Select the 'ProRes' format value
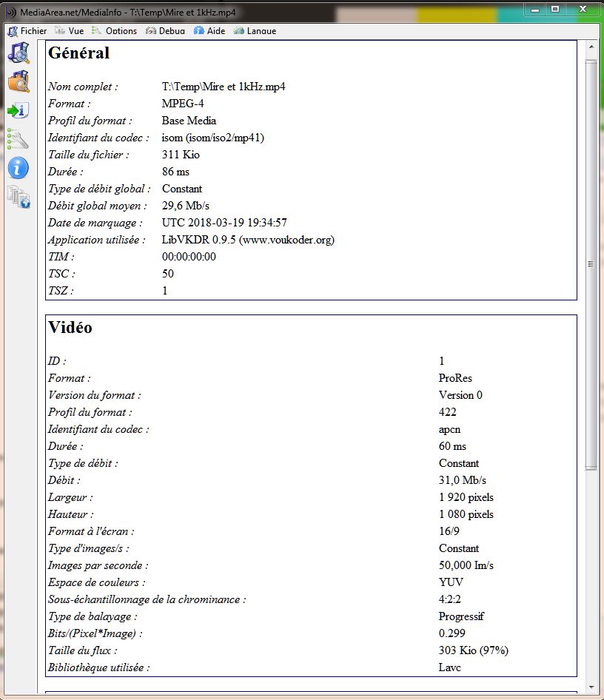 pyautogui.click(x=455, y=378)
